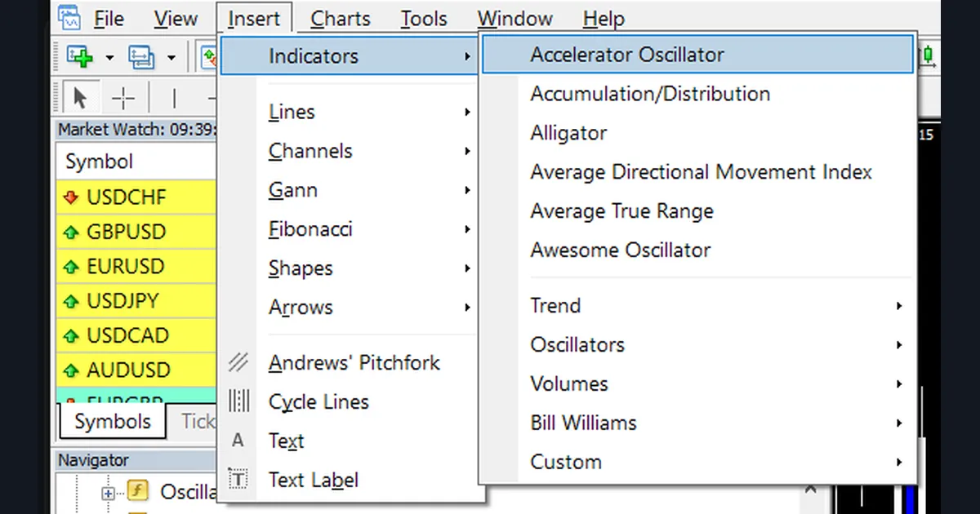The image size is (980, 514).
Task: Expand the Lines submenu
Action: (x=467, y=112)
